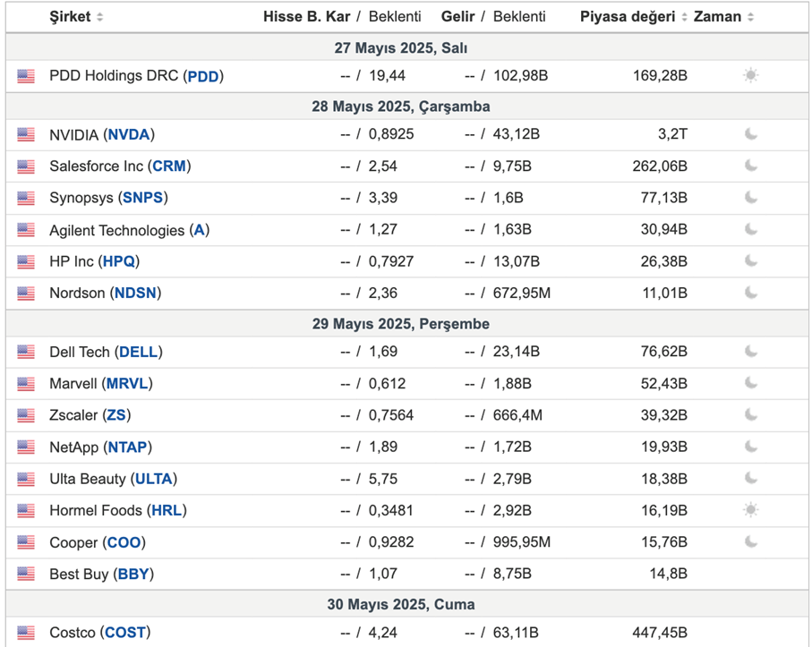Image resolution: width=812 pixels, height=647 pixels.
Task: Click the US flag next to Zscaler
Action: click(26, 415)
